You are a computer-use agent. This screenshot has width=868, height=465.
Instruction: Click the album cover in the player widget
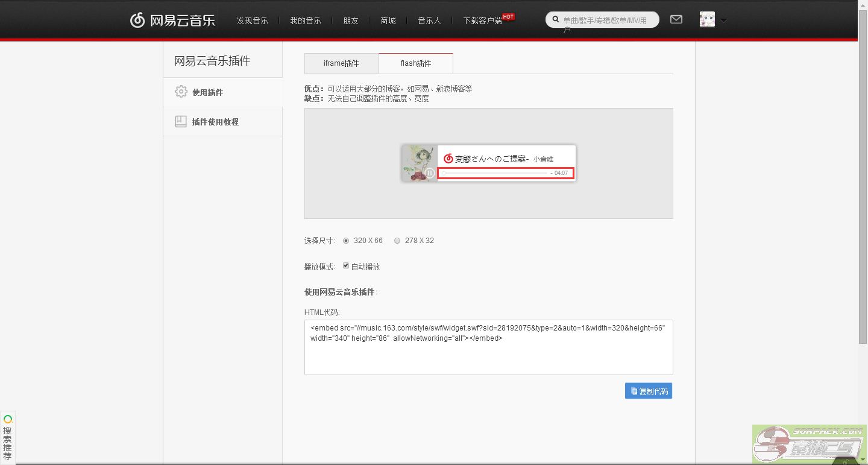(419, 163)
